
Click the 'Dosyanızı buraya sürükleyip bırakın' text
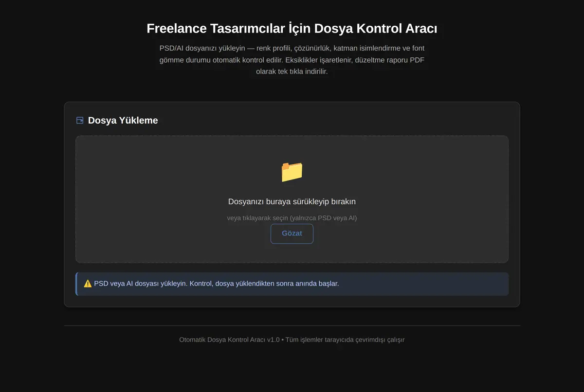tap(292, 201)
